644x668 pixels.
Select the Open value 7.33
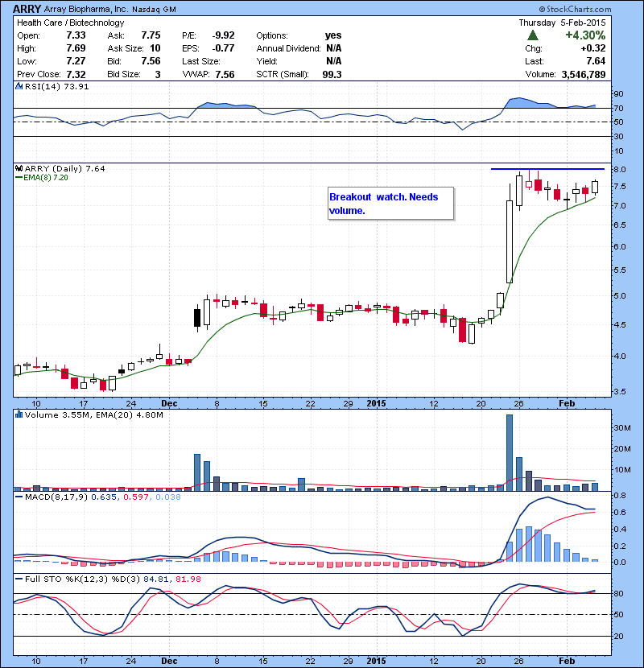pyautogui.click(x=76, y=35)
